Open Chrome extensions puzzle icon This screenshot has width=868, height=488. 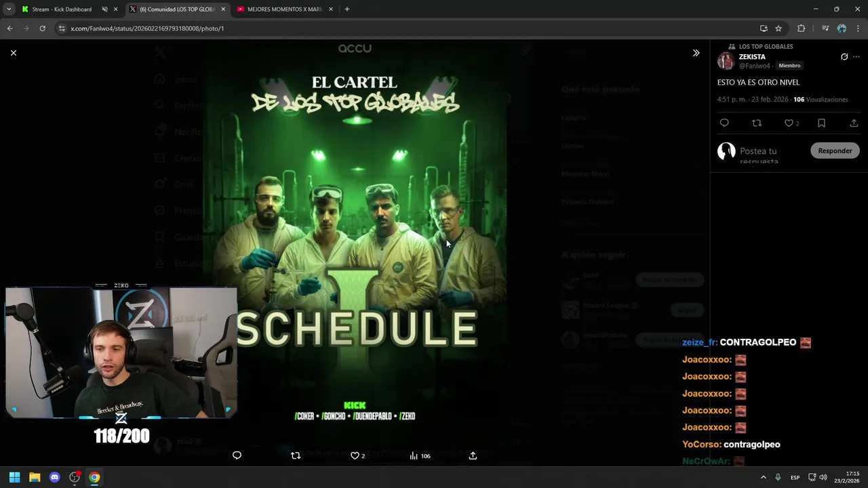point(801,28)
